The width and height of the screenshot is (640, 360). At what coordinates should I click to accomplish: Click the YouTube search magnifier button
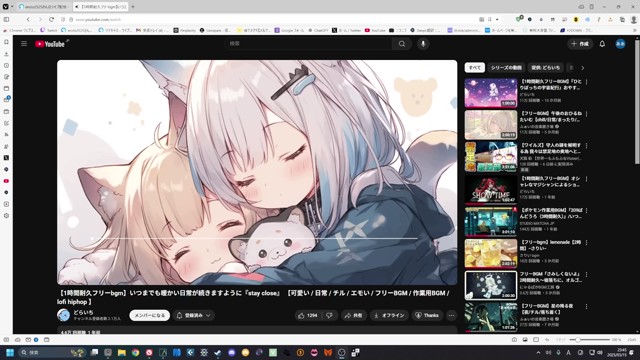[402, 44]
